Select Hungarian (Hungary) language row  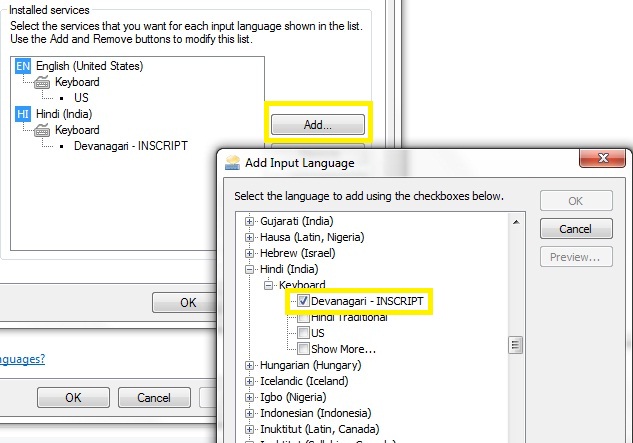coord(310,365)
